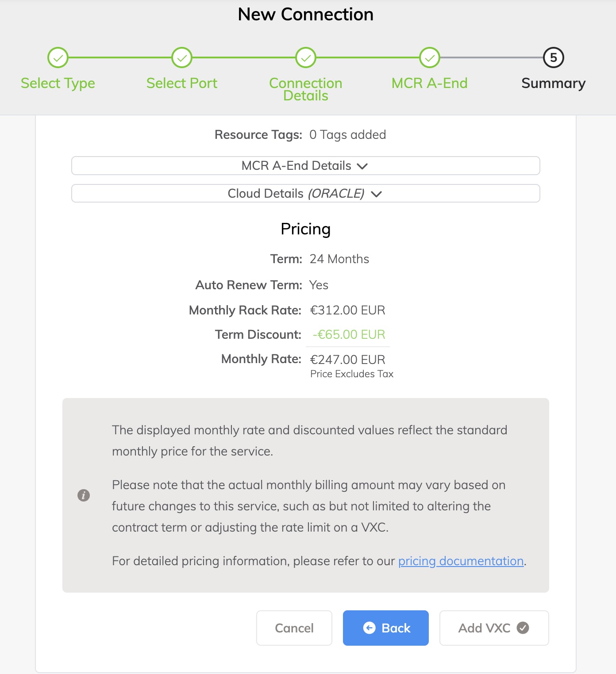The height and width of the screenshot is (674, 616).
Task: Click the info icon in the pricing notice
Action: click(84, 495)
